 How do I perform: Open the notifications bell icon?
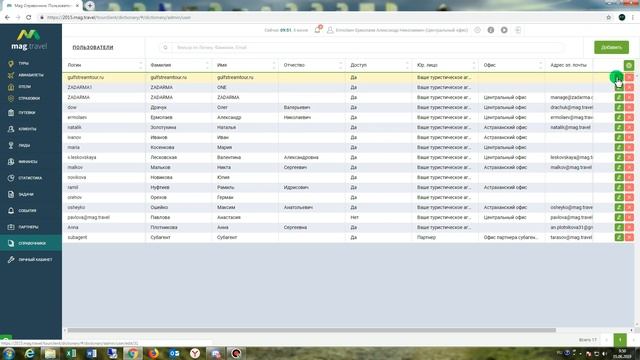tap(318, 30)
